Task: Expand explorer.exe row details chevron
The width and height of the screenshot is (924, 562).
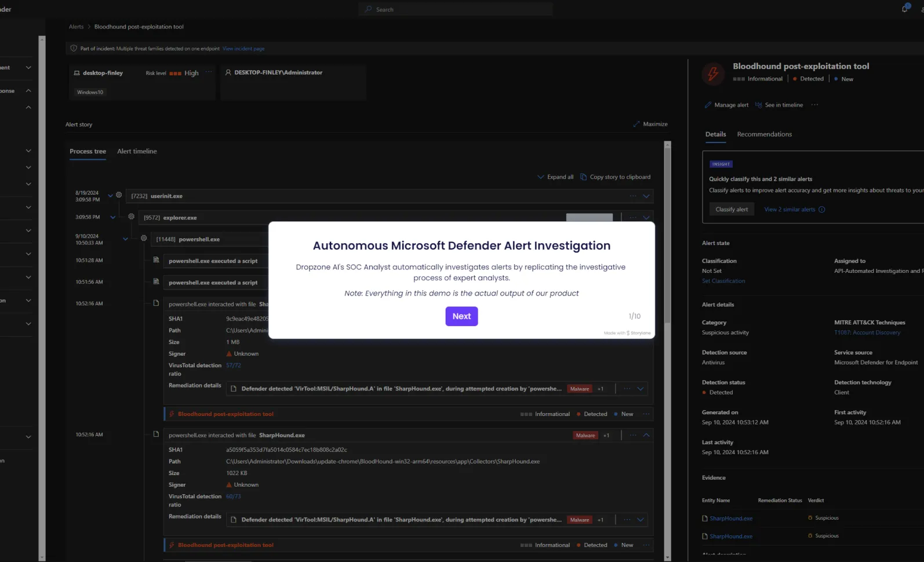Action: (646, 218)
